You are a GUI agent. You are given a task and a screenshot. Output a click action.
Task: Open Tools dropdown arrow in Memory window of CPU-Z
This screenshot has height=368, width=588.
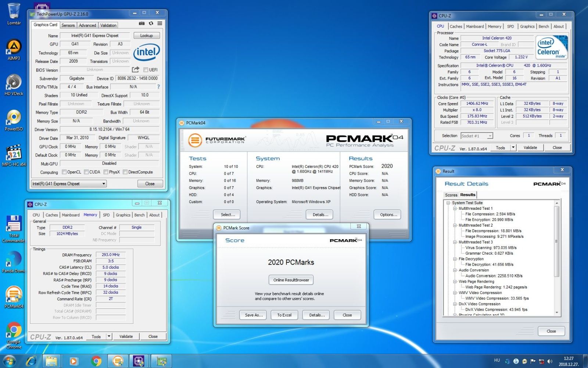(x=109, y=336)
